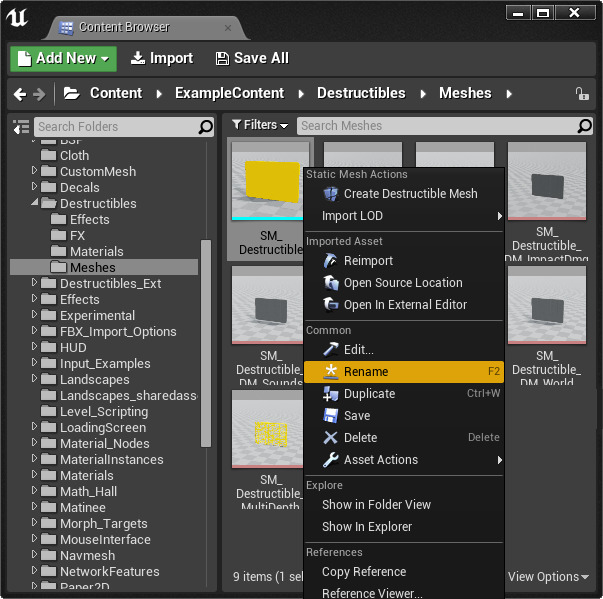
Task: Click the lock icon in the path bar
Action: [582, 94]
